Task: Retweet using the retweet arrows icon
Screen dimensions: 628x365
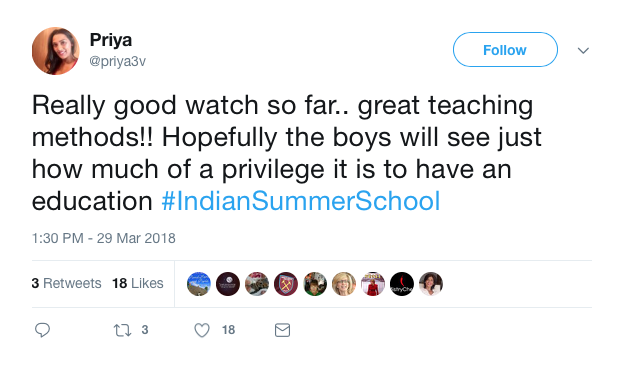Action: (x=122, y=330)
